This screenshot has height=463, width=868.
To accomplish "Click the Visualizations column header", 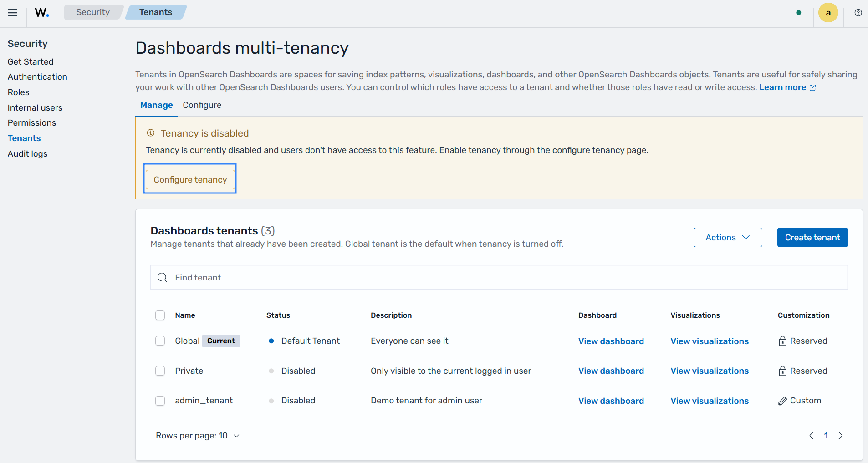I will 695,315.
